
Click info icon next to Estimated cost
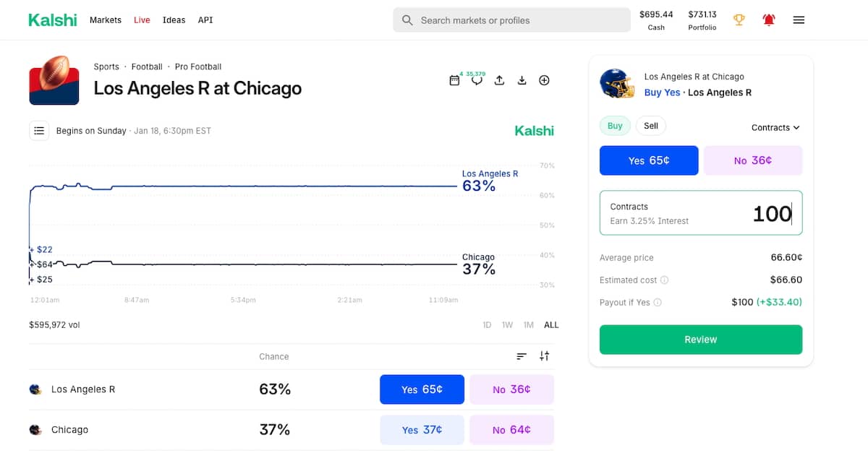click(x=665, y=280)
